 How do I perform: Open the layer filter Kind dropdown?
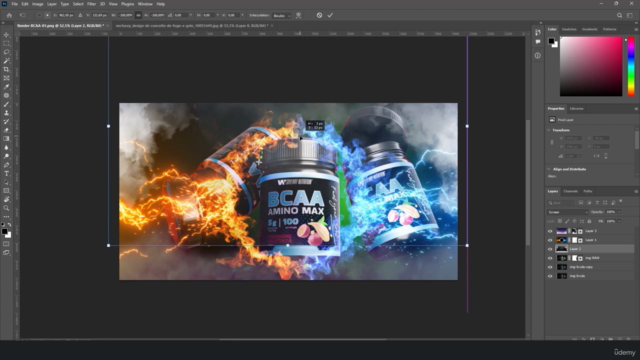(x=561, y=203)
